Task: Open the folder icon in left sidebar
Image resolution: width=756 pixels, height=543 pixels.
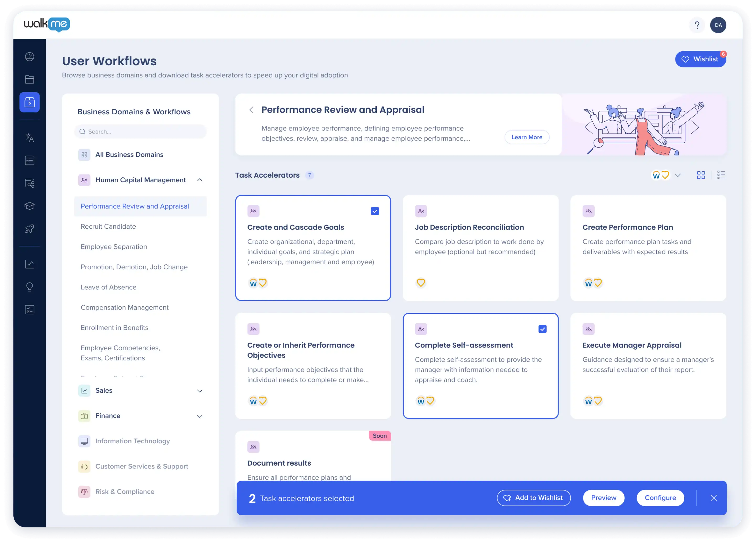Action: [30, 80]
